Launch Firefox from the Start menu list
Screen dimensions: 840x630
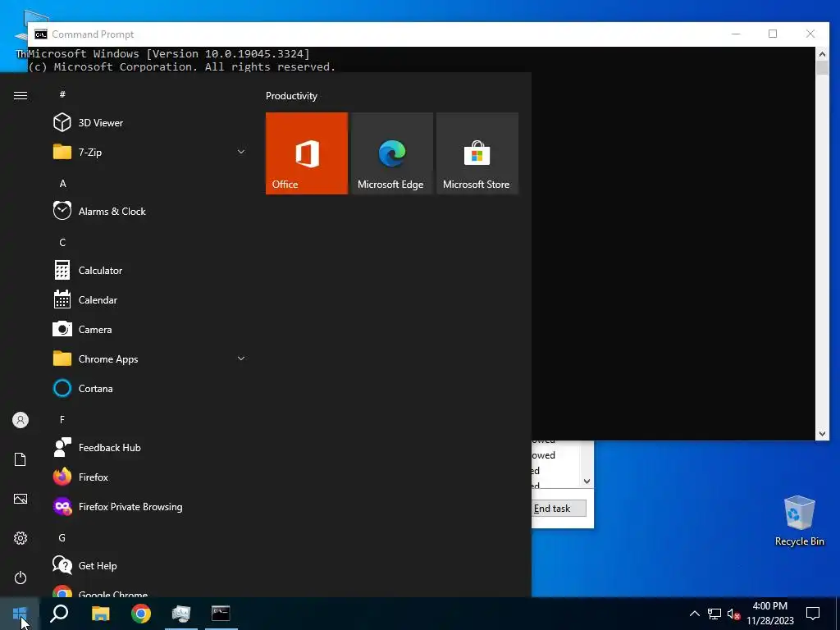click(x=148, y=477)
